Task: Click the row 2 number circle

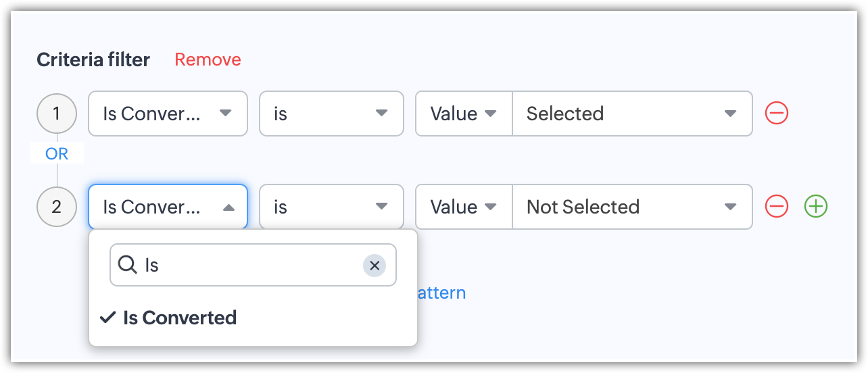Action: (x=56, y=207)
